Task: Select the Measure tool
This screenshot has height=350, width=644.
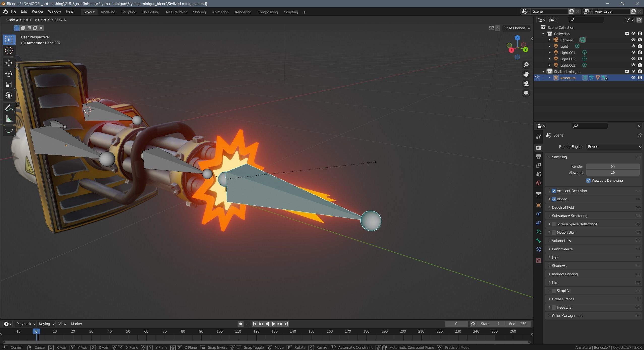Action: 9,119
